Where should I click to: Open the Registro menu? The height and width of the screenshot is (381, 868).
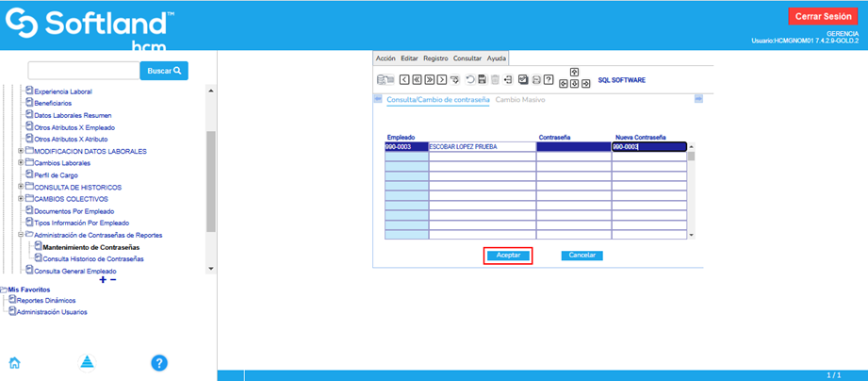[x=435, y=58]
